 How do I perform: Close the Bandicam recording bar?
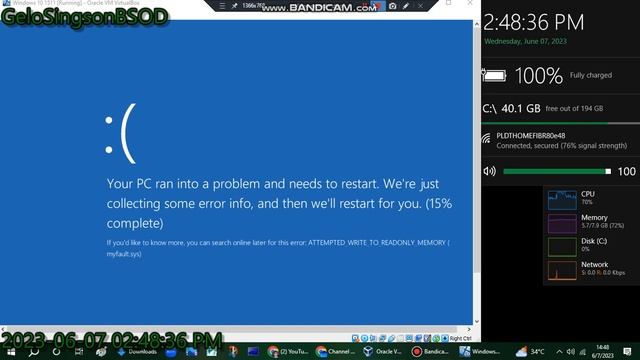click(x=420, y=6)
